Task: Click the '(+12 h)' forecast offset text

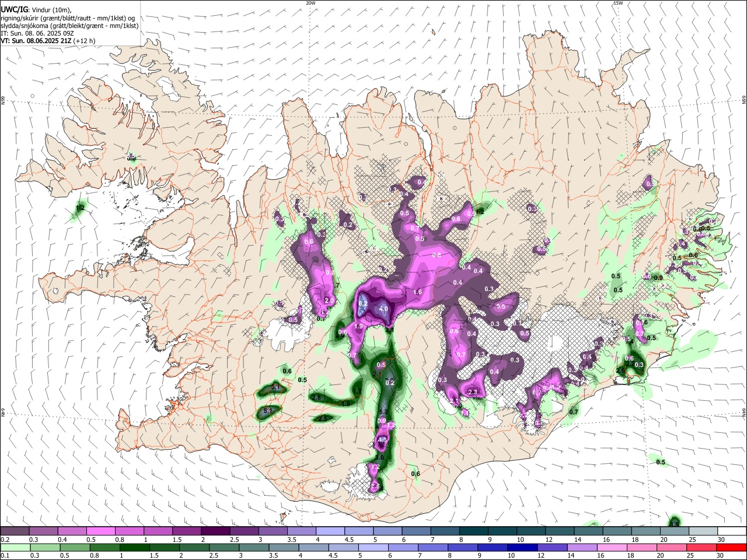Action: (85, 41)
